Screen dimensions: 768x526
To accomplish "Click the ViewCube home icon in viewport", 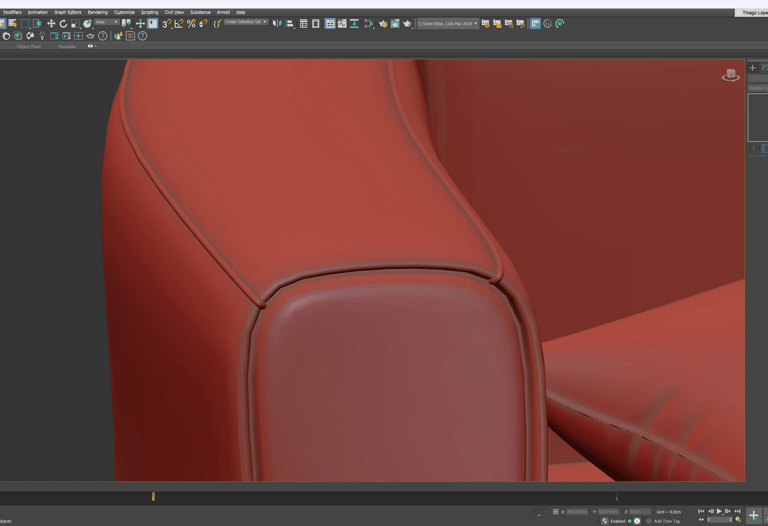I will (x=730, y=75).
